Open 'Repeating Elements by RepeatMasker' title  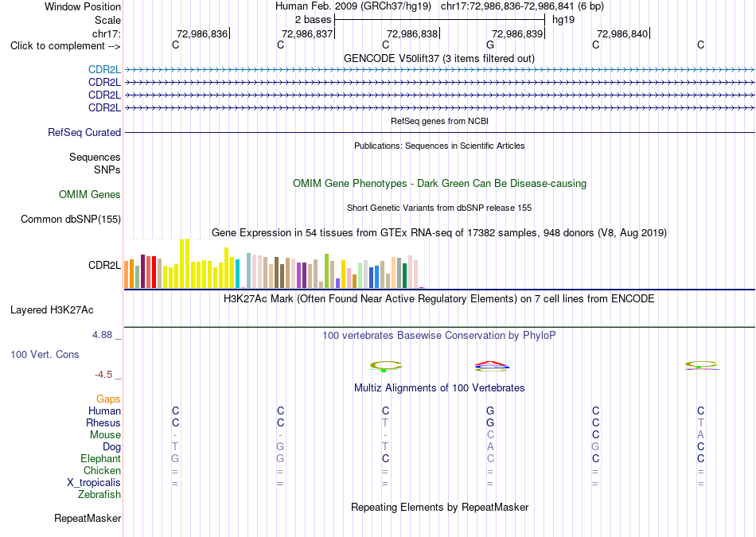click(x=439, y=507)
